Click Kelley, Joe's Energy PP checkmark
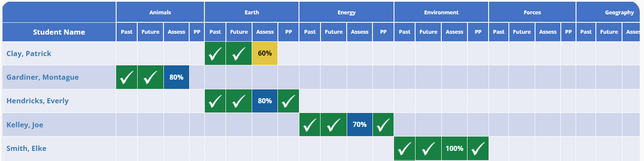Screen dimensions: 644x161 (383, 125)
